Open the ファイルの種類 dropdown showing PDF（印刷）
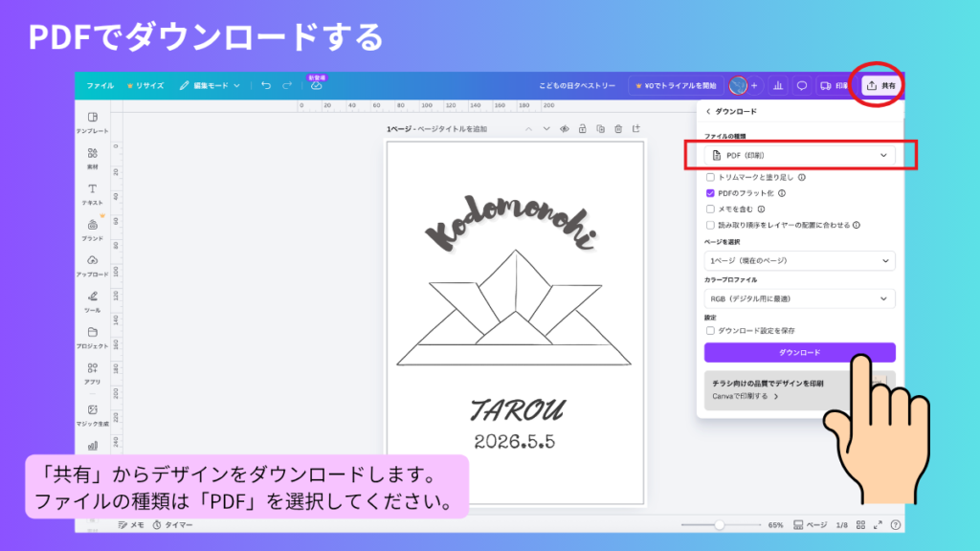 (799, 154)
